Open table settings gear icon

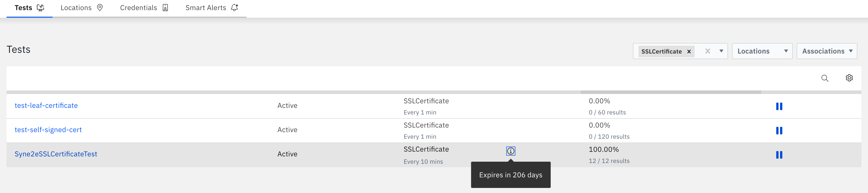[849, 78]
